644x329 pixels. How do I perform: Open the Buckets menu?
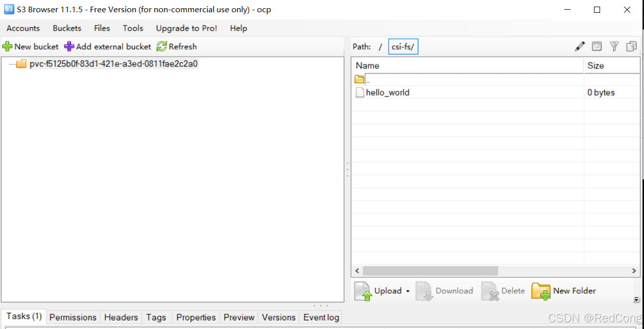pyautogui.click(x=67, y=28)
